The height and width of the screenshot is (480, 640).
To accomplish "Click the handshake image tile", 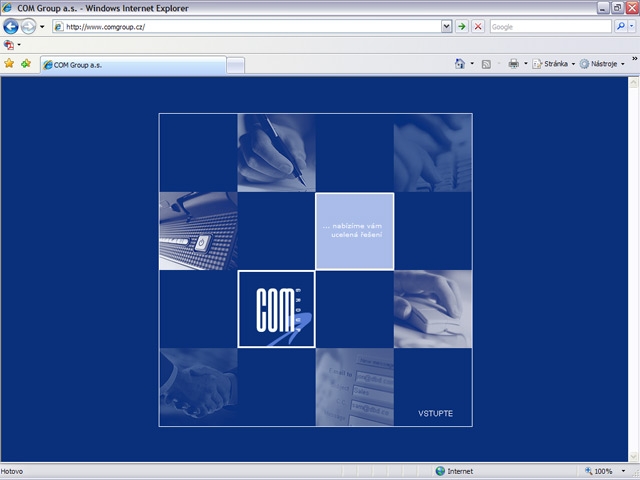I will 198,387.
